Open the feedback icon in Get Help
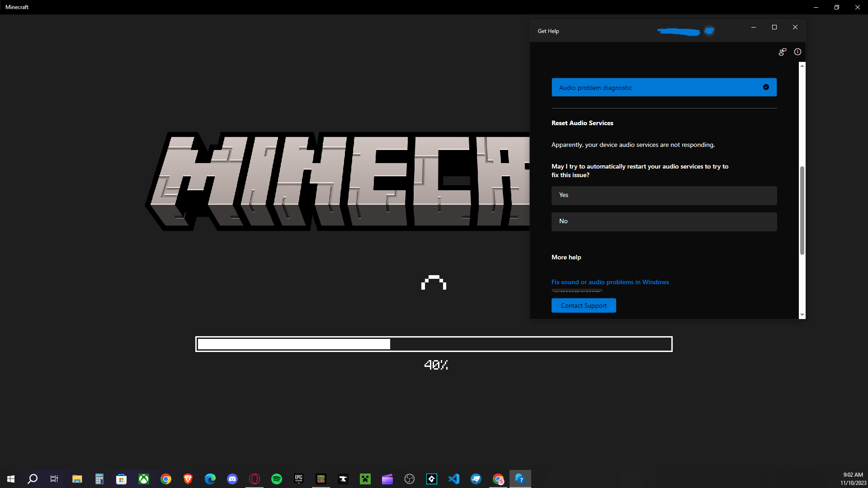 pos(782,52)
